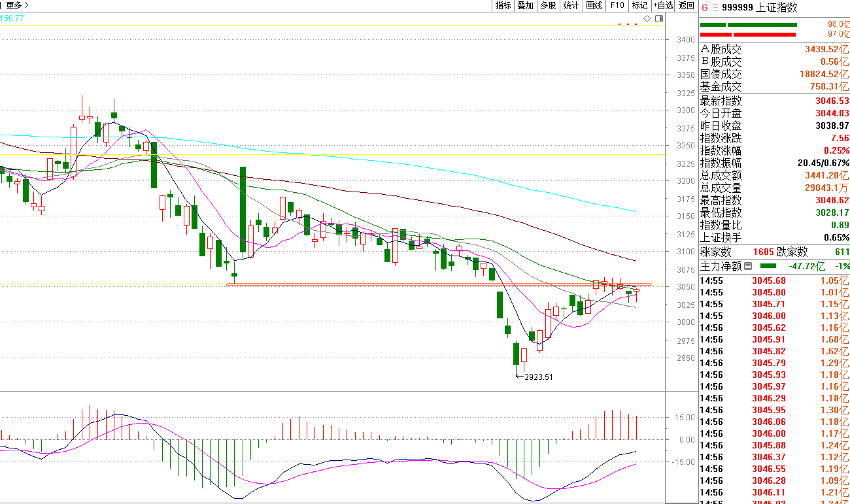Image resolution: width=850 pixels, height=504 pixels.
Task: Click 涨家数 count 1605
Action: 763,252
